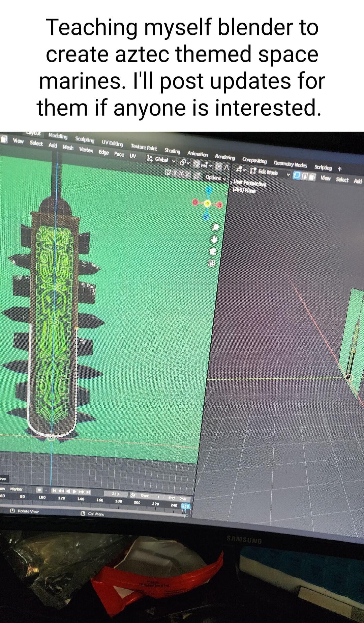Enable face select mode
This screenshot has width=364, height=623.
click(312, 177)
